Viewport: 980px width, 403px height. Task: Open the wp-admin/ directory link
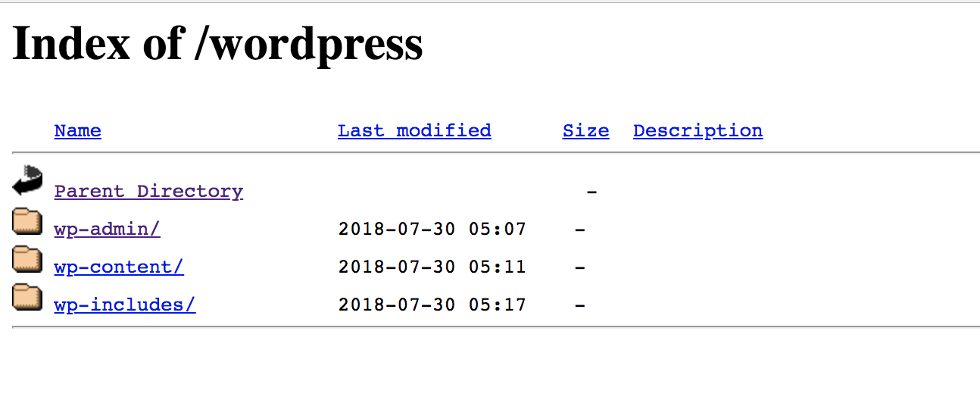[x=107, y=230]
